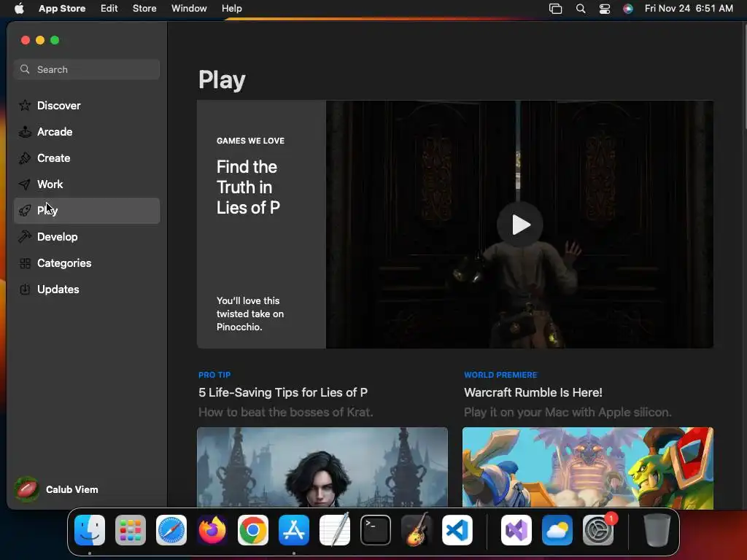Open the weather cloud app in Dock
The height and width of the screenshot is (560, 747).
pos(557,530)
